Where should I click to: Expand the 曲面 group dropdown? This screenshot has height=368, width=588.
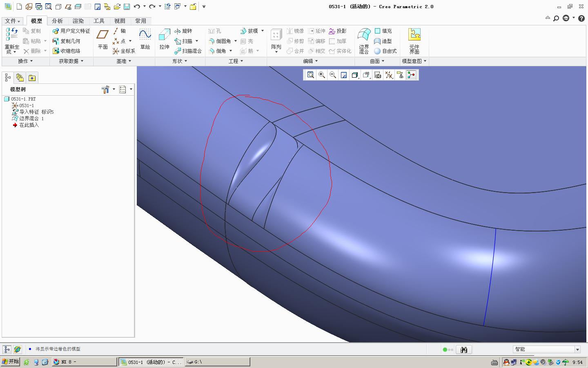tap(377, 61)
